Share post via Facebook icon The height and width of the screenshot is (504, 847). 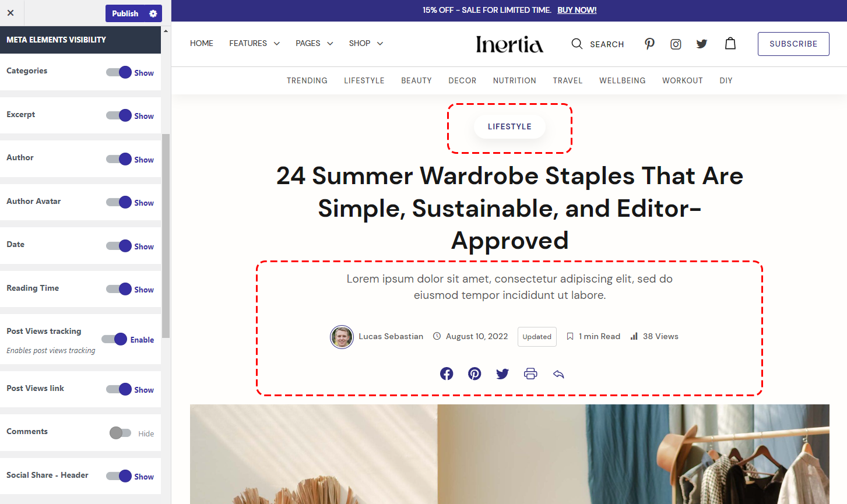(447, 373)
